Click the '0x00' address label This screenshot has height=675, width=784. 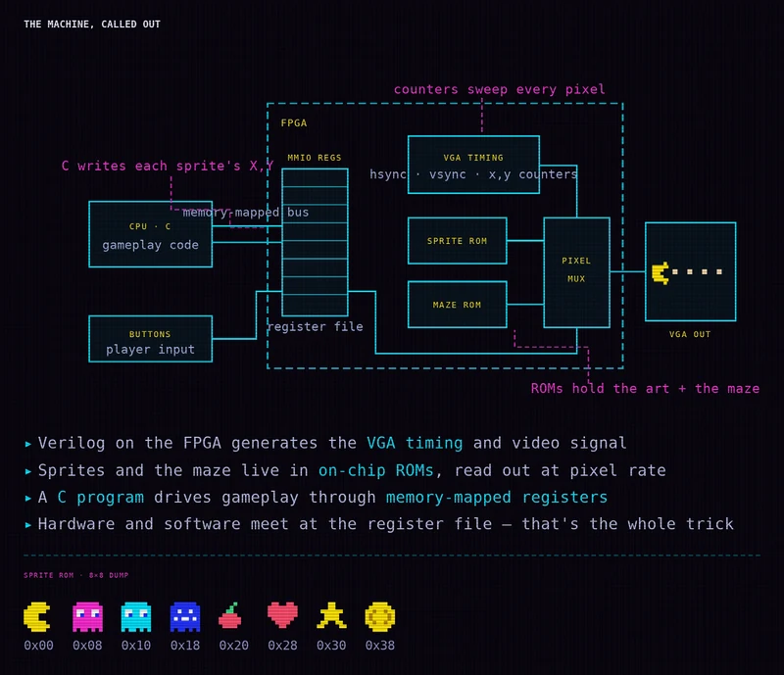(38, 646)
